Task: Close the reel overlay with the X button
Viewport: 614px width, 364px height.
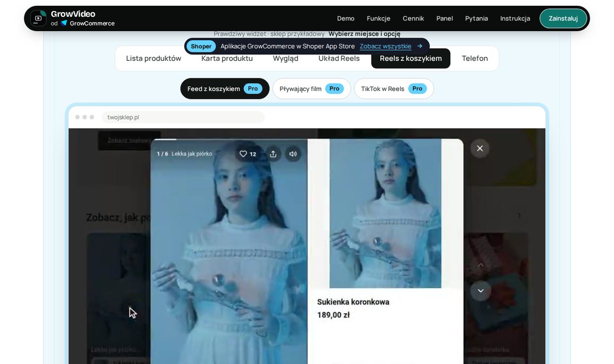Action: pyautogui.click(x=480, y=148)
